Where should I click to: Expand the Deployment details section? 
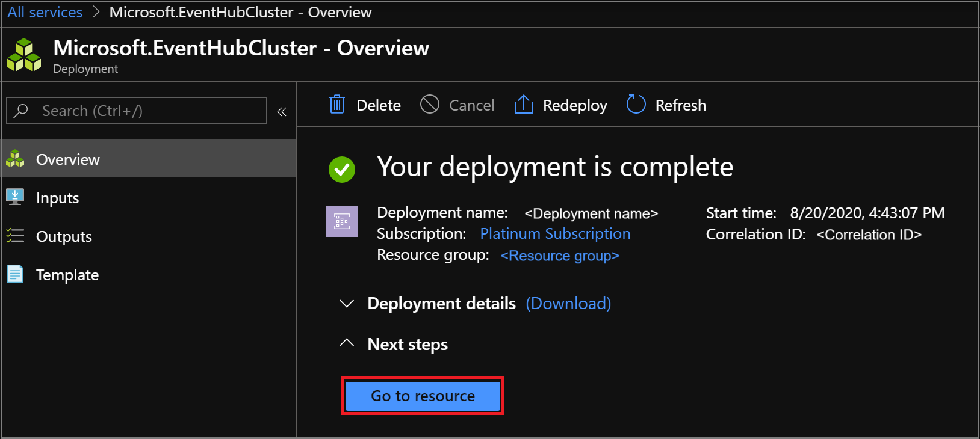point(347,304)
